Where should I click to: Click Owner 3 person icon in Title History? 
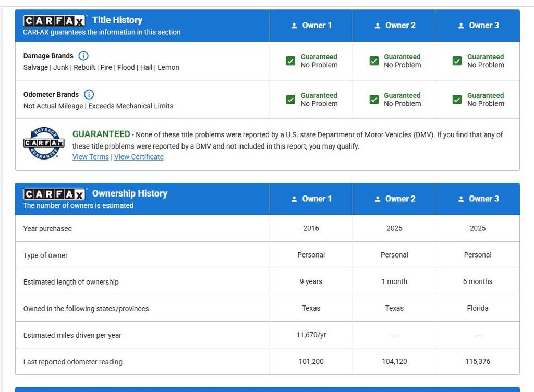pyautogui.click(x=461, y=26)
